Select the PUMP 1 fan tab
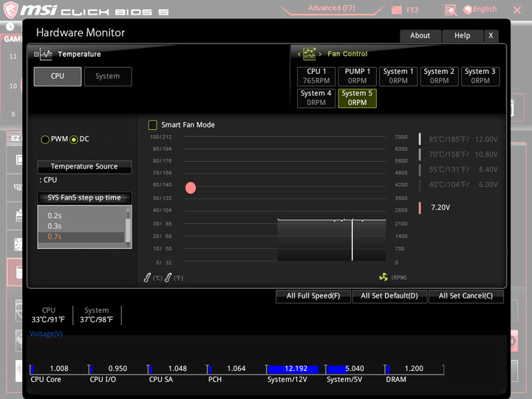The width and height of the screenshot is (532, 399). pyautogui.click(x=358, y=76)
